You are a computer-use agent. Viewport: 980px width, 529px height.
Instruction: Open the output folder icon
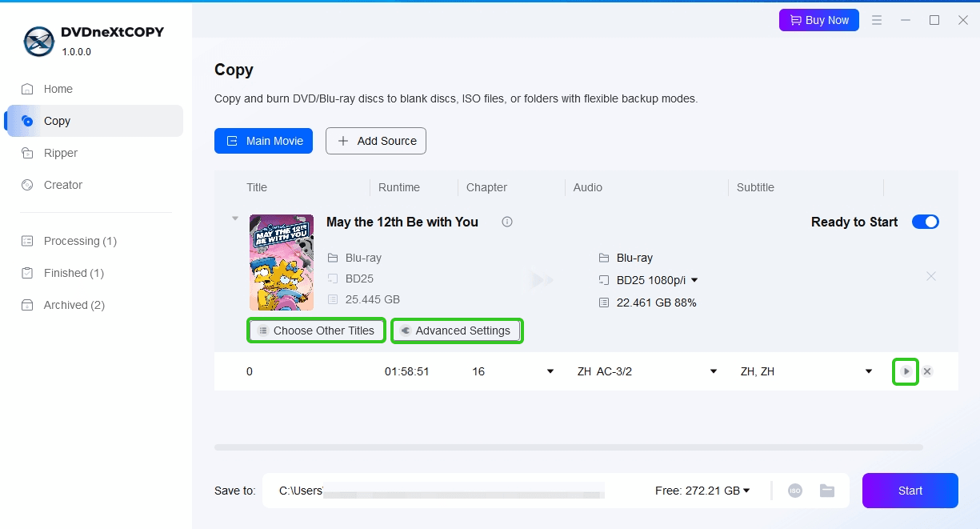[827, 491]
